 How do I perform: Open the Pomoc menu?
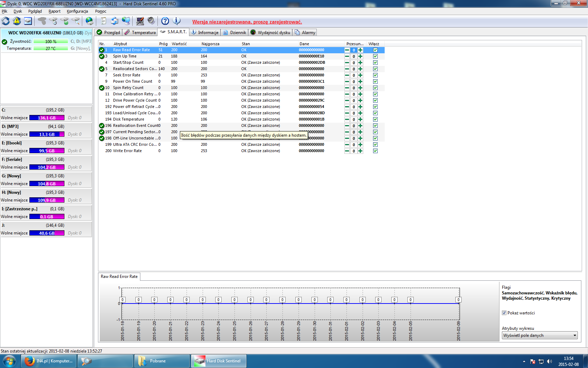pos(101,11)
